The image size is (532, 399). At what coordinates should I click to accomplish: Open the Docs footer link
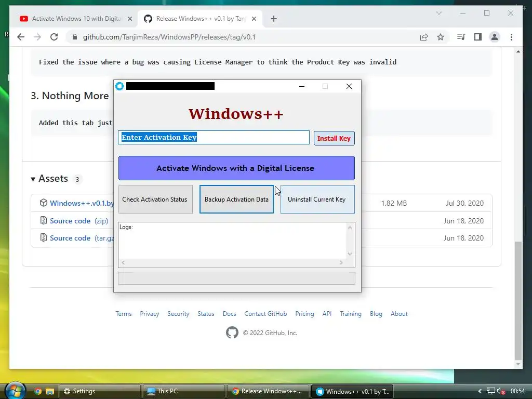click(229, 314)
